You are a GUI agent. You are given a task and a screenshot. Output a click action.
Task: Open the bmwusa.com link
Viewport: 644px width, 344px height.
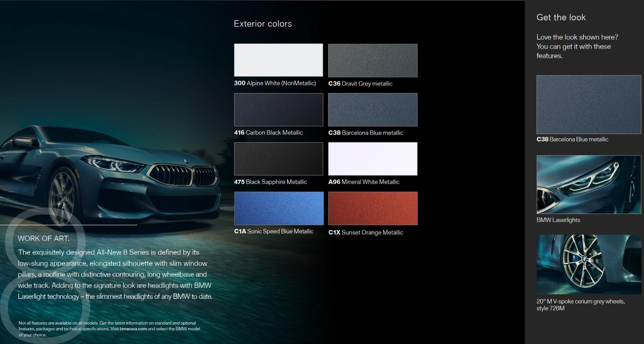133,329
